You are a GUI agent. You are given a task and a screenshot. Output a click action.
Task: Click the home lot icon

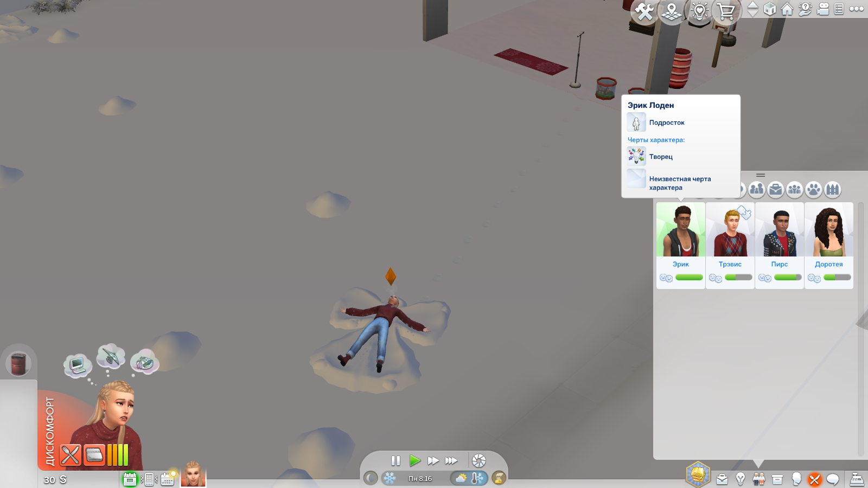[x=787, y=9]
